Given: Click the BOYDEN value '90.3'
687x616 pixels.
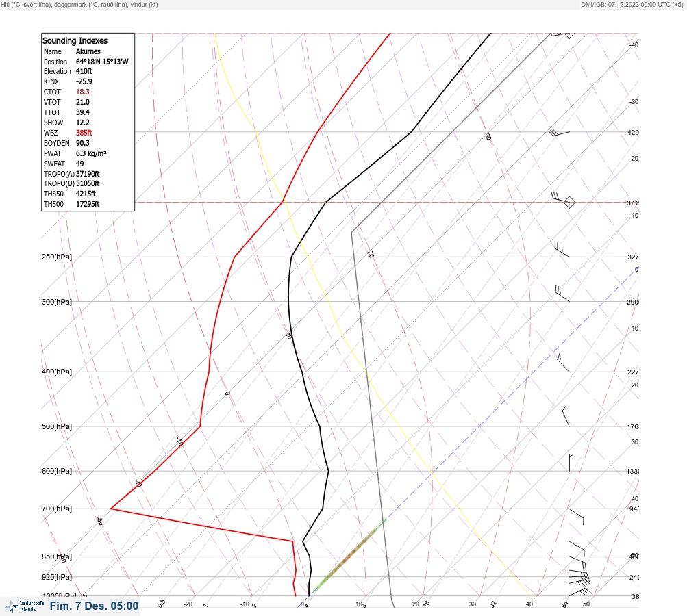Looking at the screenshot, I should (x=83, y=143).
